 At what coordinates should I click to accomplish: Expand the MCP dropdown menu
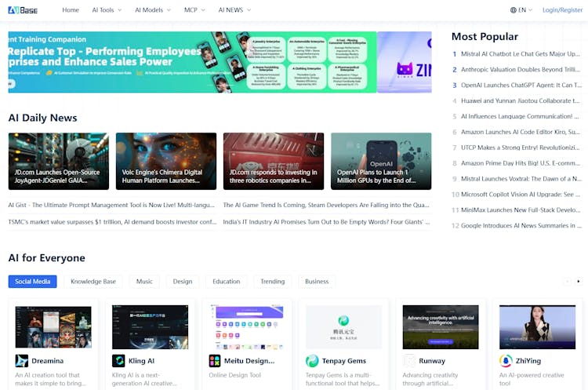[194, 10]
